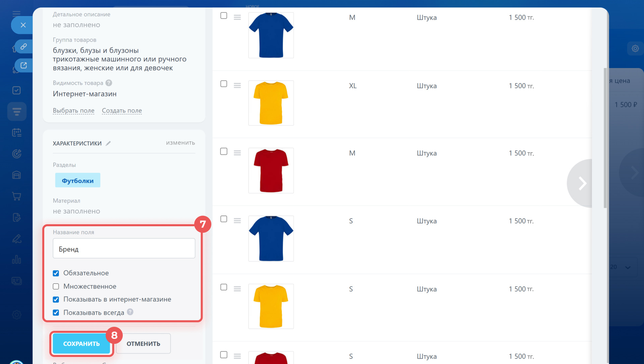
Task: Click the drag handle of yellow XL shirt row
Action: [237, 85]
